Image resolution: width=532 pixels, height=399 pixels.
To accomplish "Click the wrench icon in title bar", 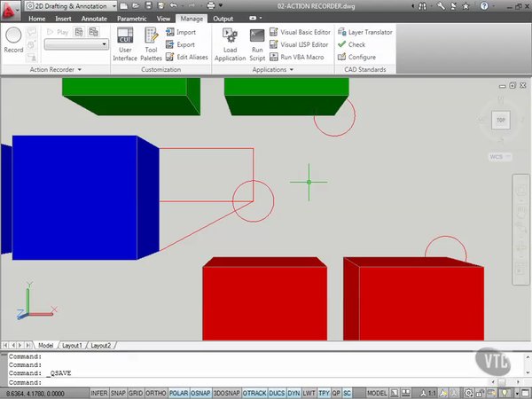I will click(x=441, y=6).
